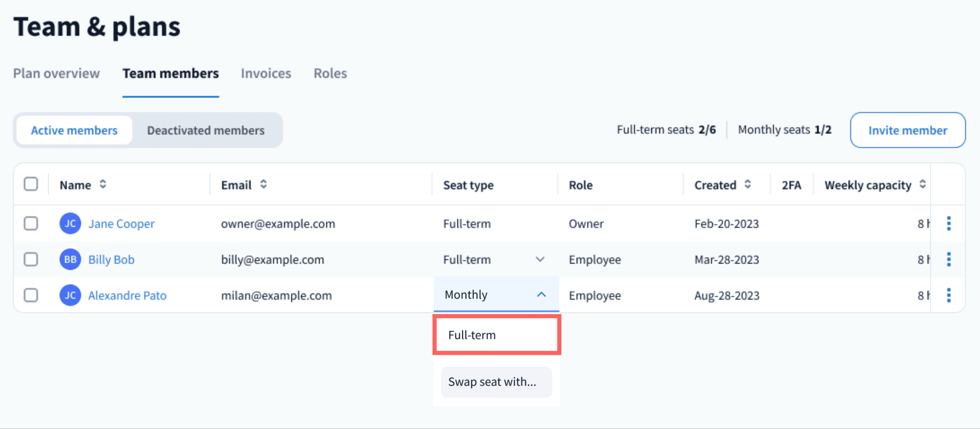Sort by Weekly capacity arrows

pos(922,184)
